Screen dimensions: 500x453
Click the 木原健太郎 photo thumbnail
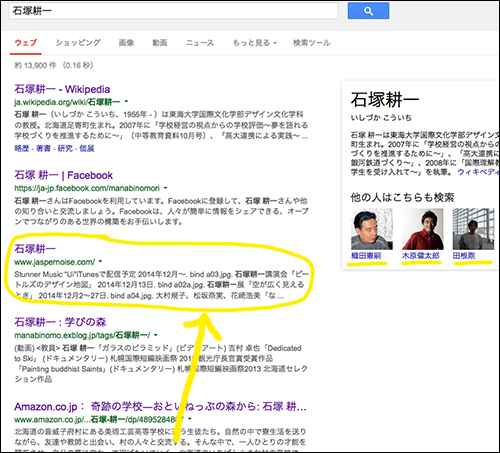tap(423, 229)
